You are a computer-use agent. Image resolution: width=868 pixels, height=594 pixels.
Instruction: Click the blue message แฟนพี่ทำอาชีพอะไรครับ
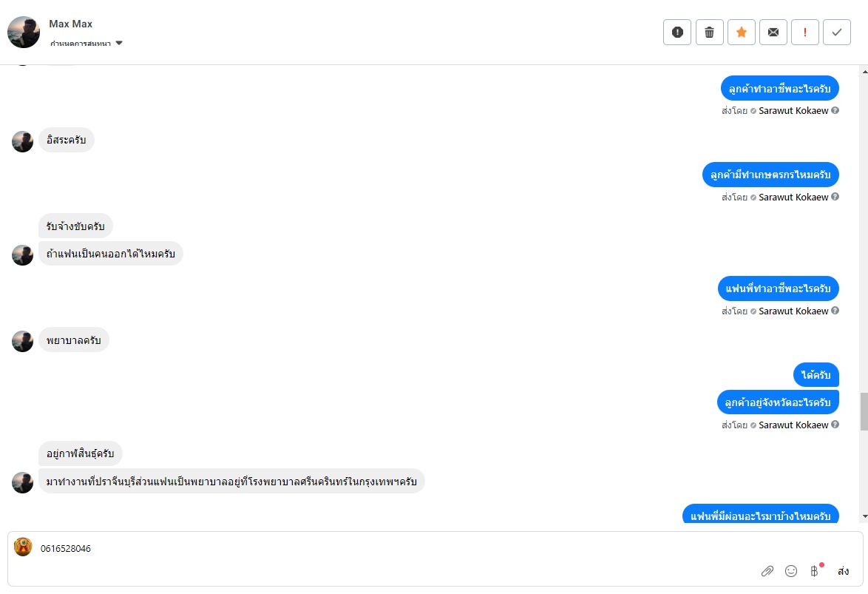point(779,288)
